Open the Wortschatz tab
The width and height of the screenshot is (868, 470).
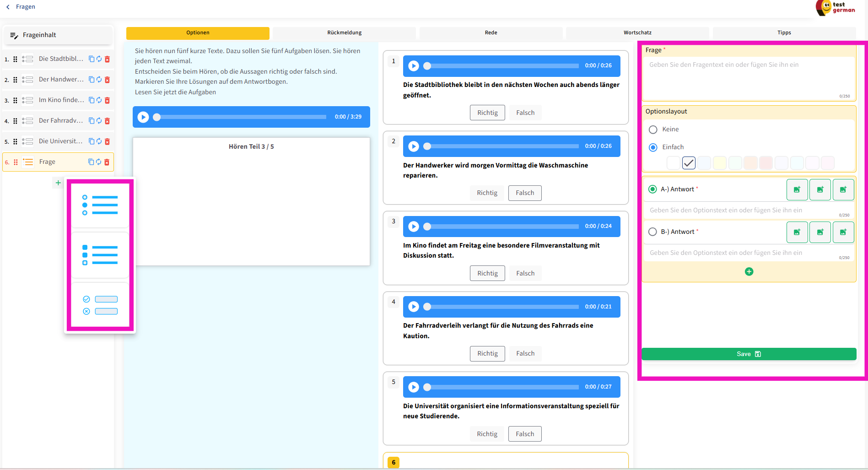pos(637,33)
